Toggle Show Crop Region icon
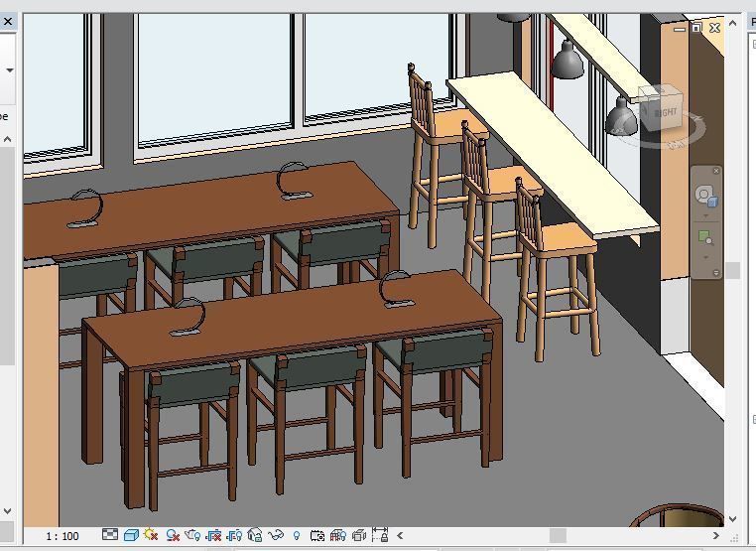756x551 pixels. click(x=235, y=535)
